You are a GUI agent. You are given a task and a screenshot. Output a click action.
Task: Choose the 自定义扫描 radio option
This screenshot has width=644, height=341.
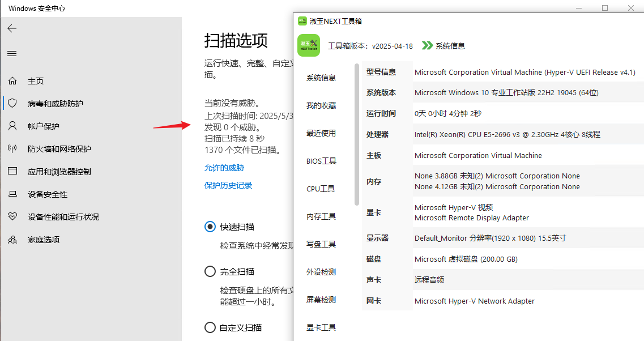(x=210, y=327)
